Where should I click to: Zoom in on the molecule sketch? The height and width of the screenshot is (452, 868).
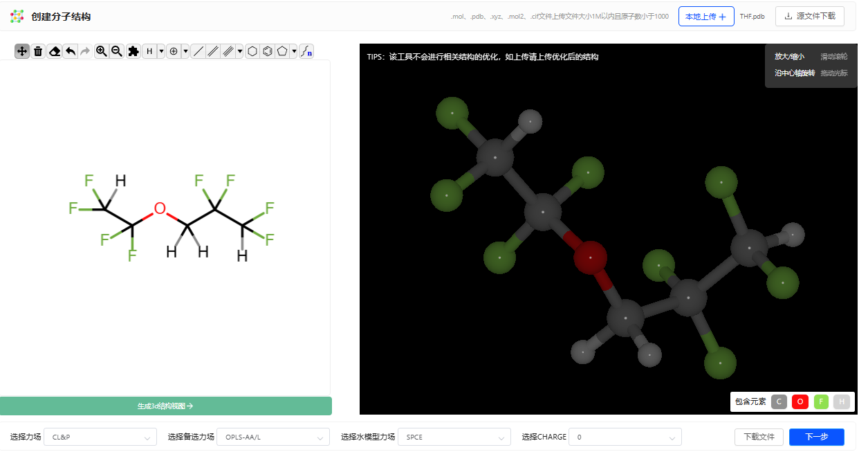click(102, 51)
